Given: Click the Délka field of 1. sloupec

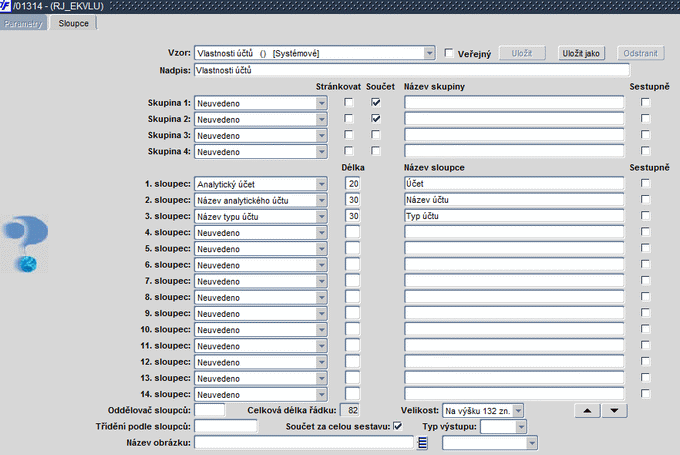Looking at the screenshot, I should click(353, 183).
